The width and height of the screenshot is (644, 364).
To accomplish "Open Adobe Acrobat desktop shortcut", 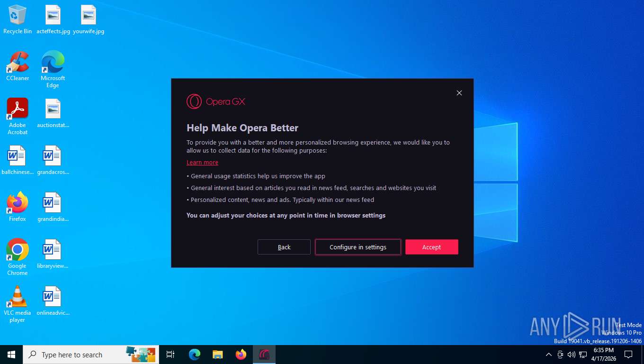I will pos(18,117).
